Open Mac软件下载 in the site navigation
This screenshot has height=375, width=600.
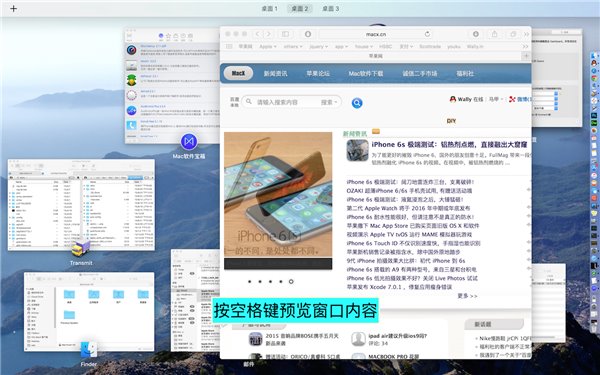(x=365, y=73)
